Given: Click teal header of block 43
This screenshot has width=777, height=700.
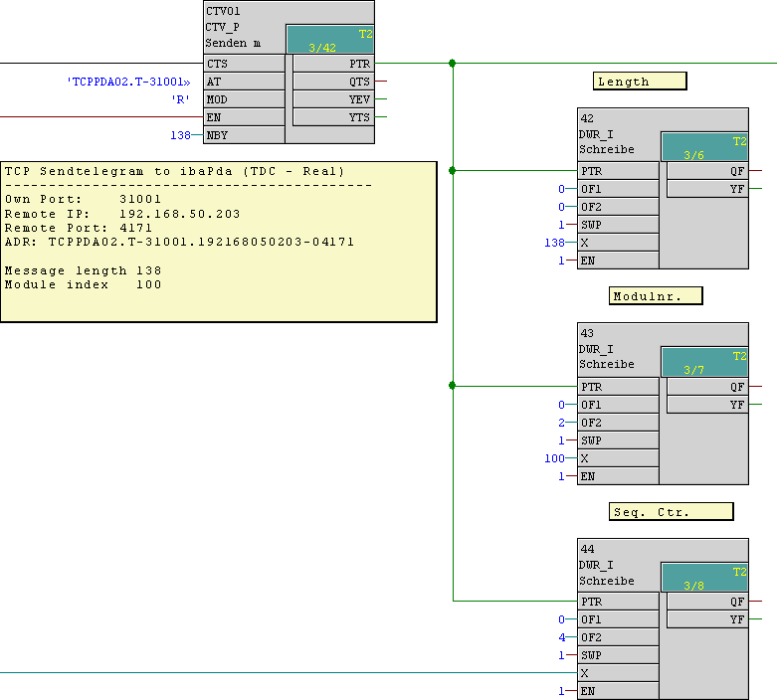Looking at the screenshot, I should tap(704, 362).
